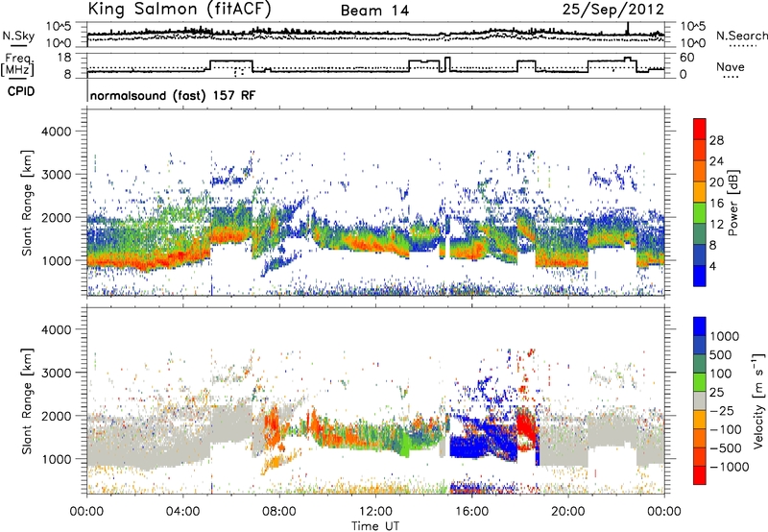This screenshot has height=532, width=768.
Task: Click the noise spike near 22:30 UT
Action: tap(628, 28)
